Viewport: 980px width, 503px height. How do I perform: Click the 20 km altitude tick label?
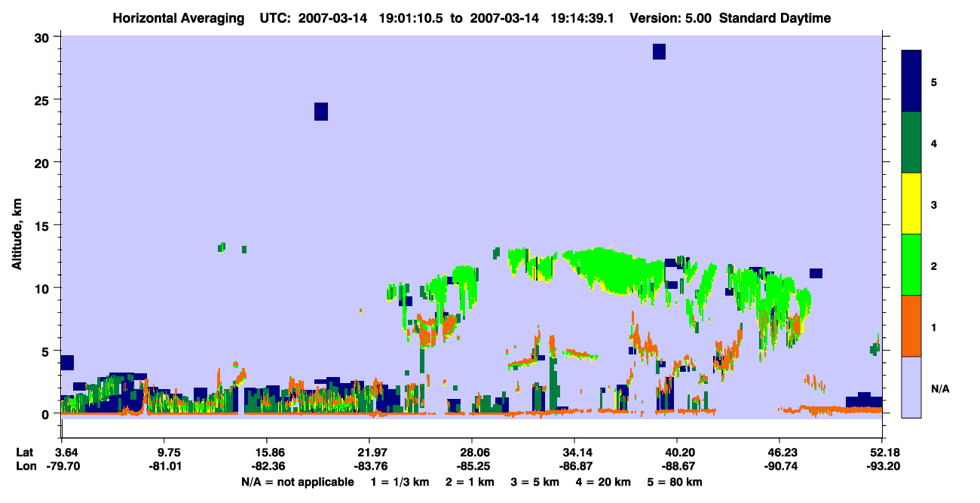pyautogui.click(x=44, y=162)
